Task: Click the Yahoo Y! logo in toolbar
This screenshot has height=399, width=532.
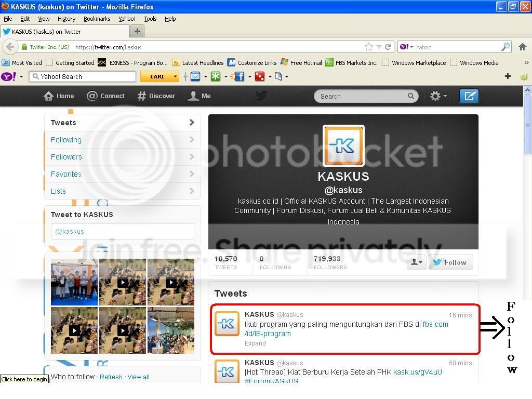Action: [x=8, y=76]
